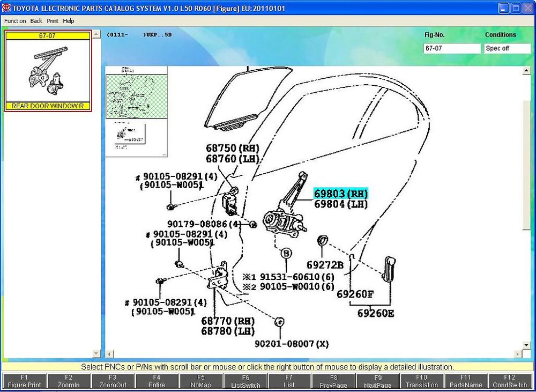
Task: Click the Toyota application icon in title bar
Action: 6,8
